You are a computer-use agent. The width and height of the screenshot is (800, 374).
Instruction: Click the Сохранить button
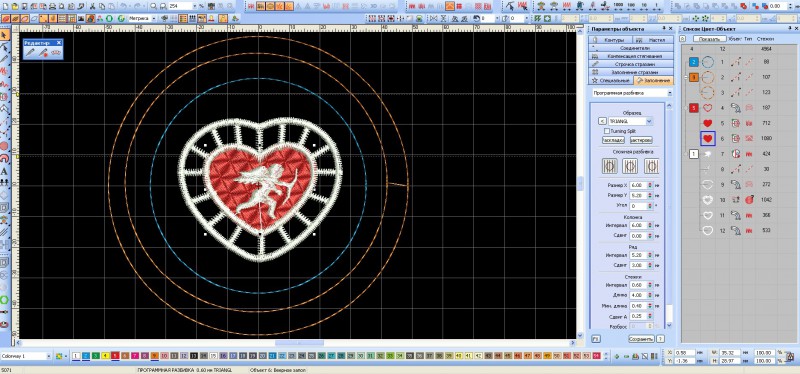641,339
